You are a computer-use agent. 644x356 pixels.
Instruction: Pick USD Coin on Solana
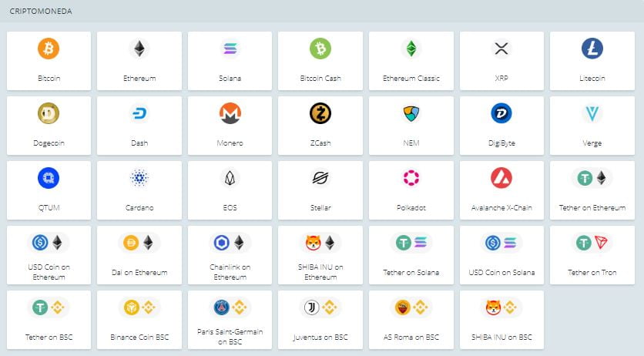click(x=501, y=254)
